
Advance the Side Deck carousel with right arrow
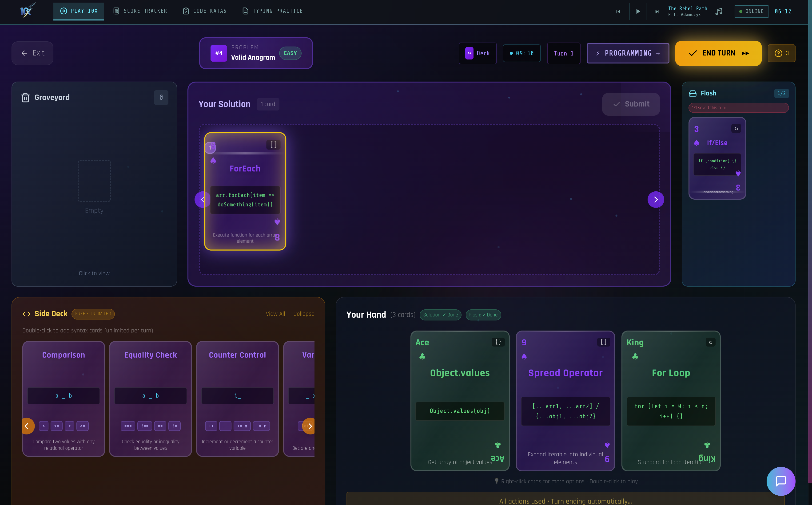pos(310,426)
